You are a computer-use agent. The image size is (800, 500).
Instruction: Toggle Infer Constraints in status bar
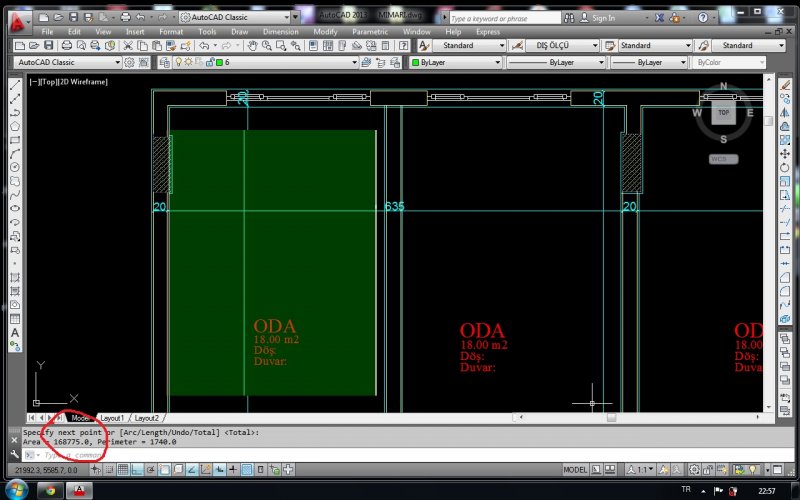(x=95, y=469)
